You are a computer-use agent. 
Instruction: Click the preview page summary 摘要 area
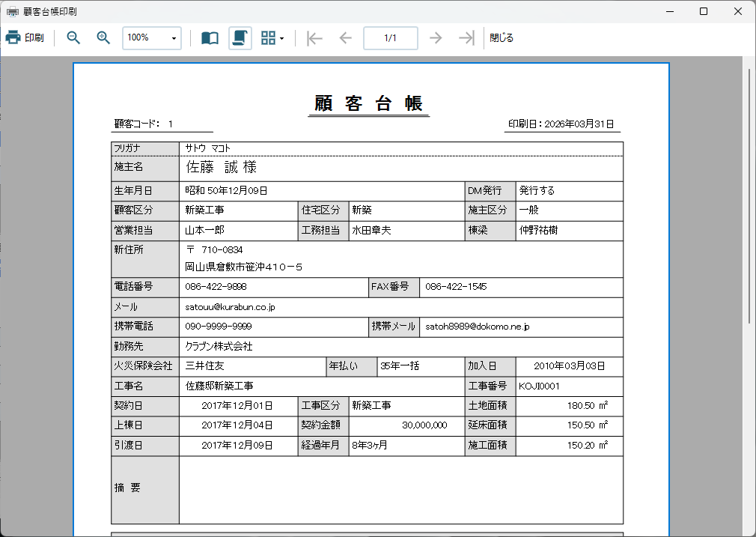tap(401, 490)
